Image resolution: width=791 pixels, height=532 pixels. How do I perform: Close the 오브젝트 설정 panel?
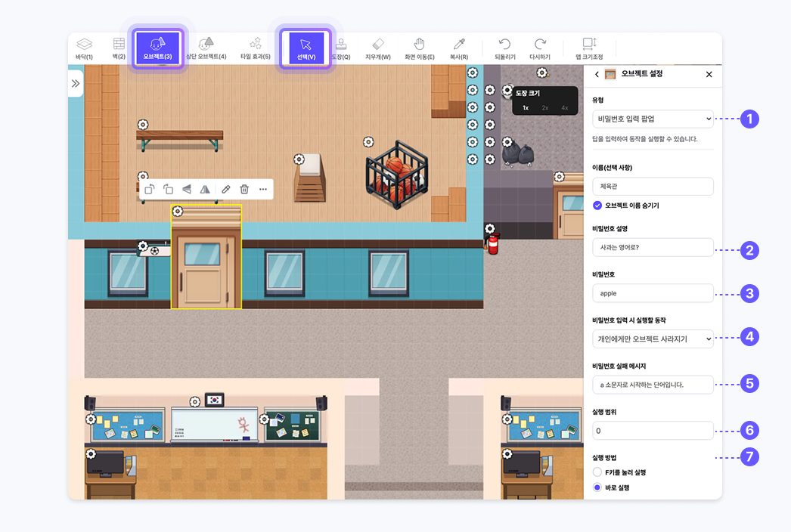[709, 74]
